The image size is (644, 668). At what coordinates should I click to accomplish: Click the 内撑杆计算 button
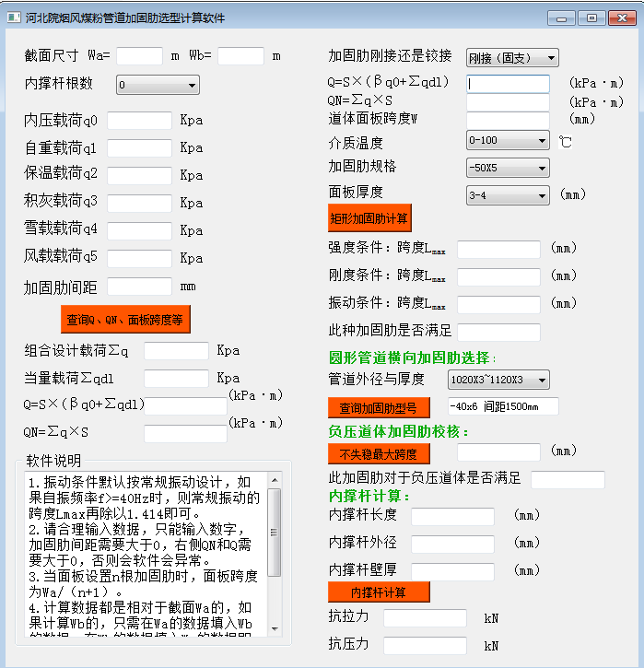click(x=379, y=592)
